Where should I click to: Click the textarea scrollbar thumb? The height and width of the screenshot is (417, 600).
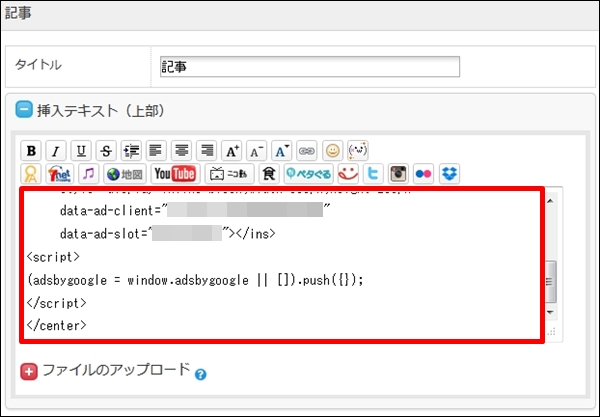(x=550, y=282)
